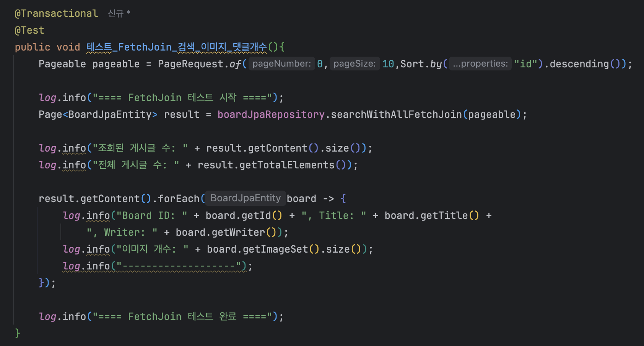
Task: Click the pageNumber: parameter hint
Action: pos(281,64)
